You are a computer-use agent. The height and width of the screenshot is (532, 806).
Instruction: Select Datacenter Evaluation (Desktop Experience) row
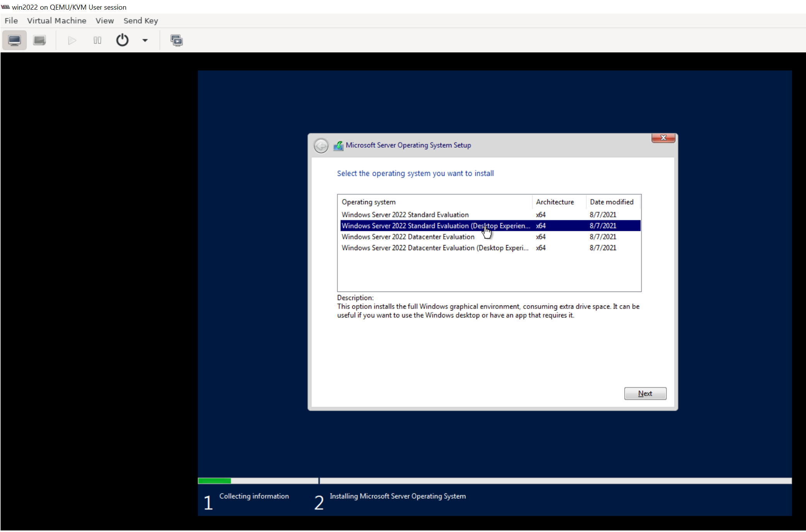490,248
